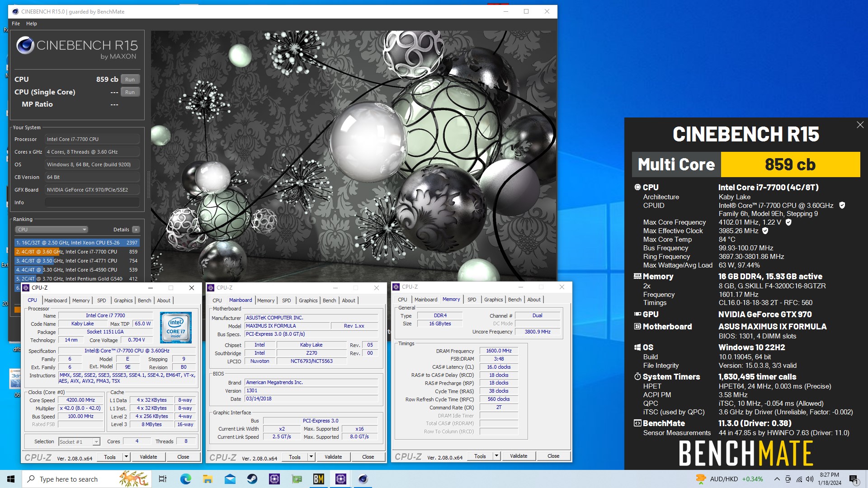
Task: Open the Mail app from taskbar
Action: pyautogui.click(x=230, y=479)
